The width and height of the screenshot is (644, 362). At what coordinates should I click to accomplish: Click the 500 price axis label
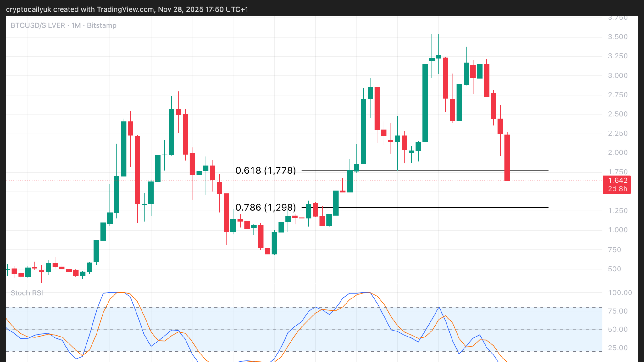point(614,269)
